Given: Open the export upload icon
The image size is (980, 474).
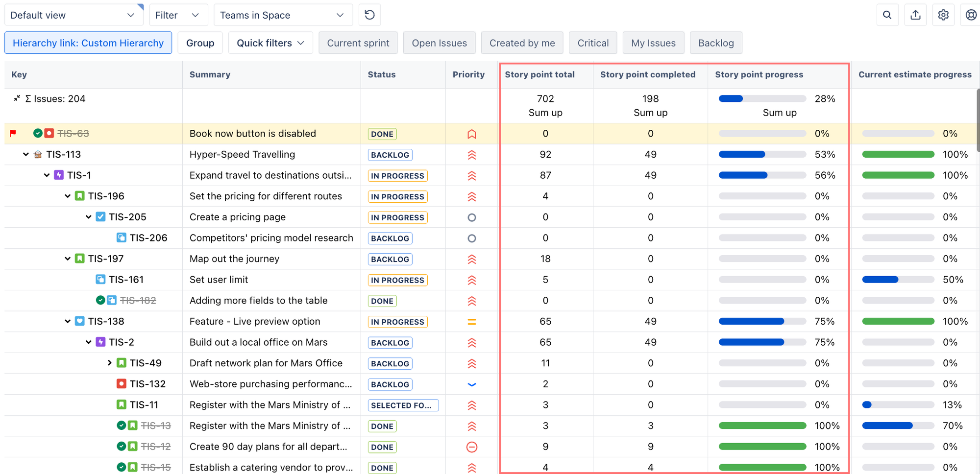Looking at the screenshot, I should pos(915,15).
